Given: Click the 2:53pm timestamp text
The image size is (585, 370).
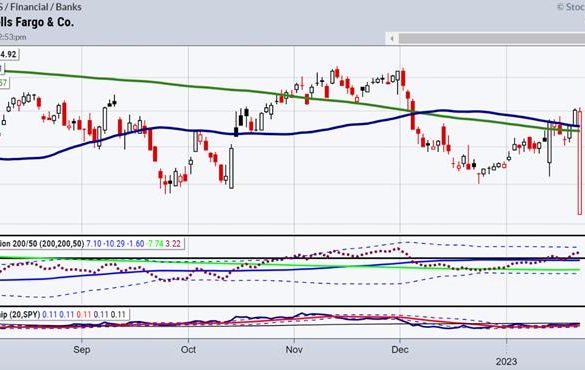Looking at the screenshot, I should [13, 37].
